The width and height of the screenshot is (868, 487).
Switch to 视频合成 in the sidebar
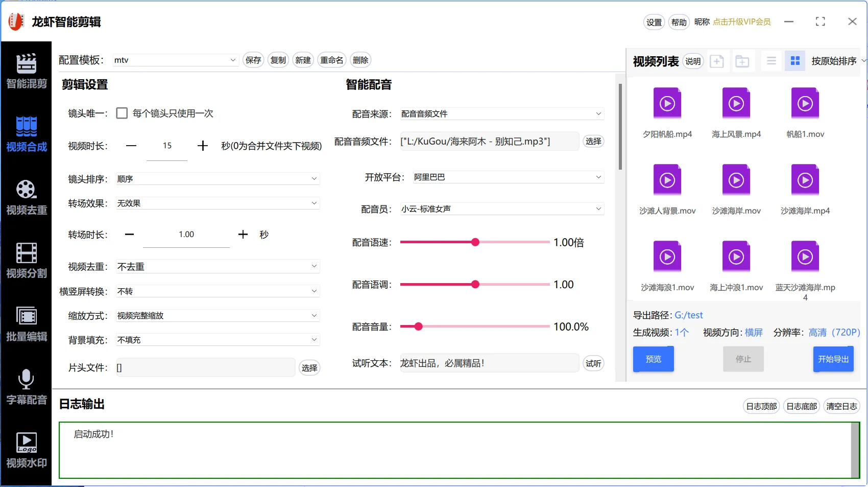26,134
